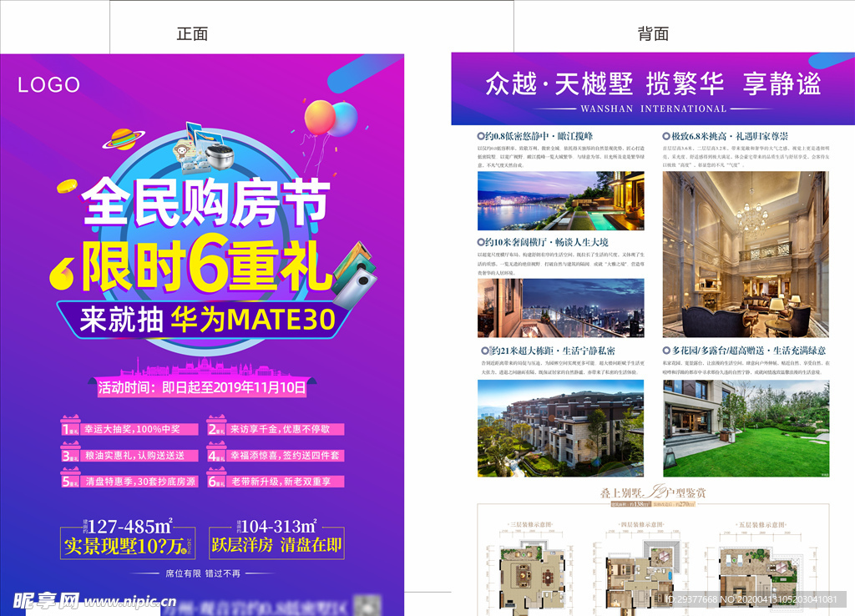Click the 127-485m² area text

pos(129,527)
